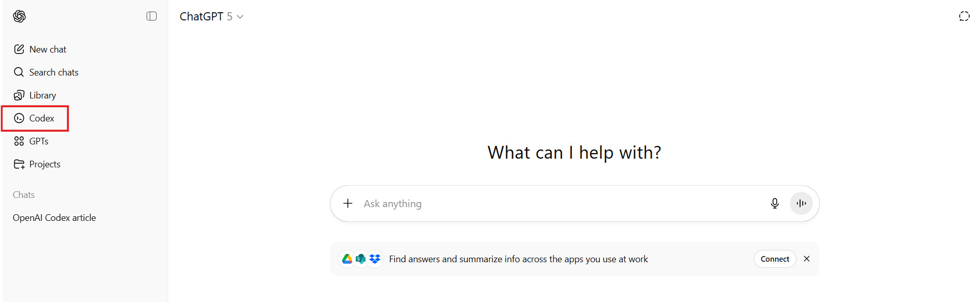
Task: Click the Chats section heading
Action: click(24, 195)
